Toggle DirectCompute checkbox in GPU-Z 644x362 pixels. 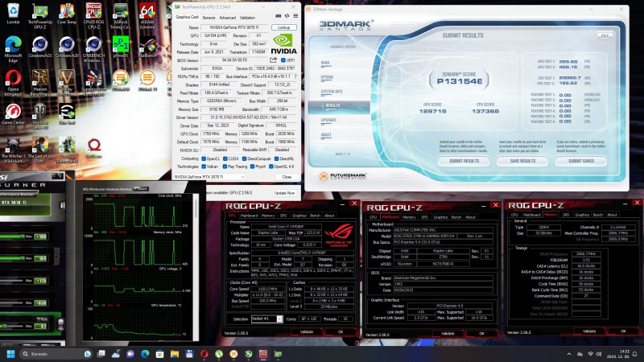coord(244,158)
